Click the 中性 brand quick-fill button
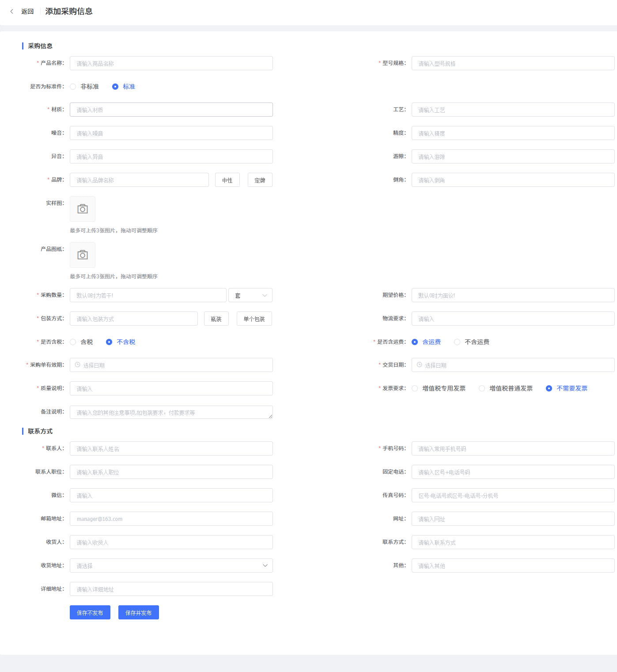 click(x=227, y=180)
